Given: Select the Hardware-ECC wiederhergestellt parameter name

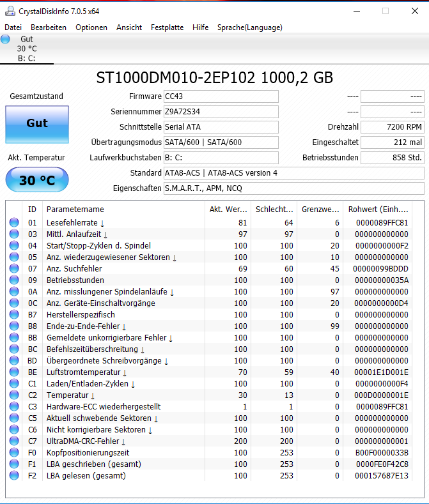Looking at the screenshot, I should click(104, 407).
